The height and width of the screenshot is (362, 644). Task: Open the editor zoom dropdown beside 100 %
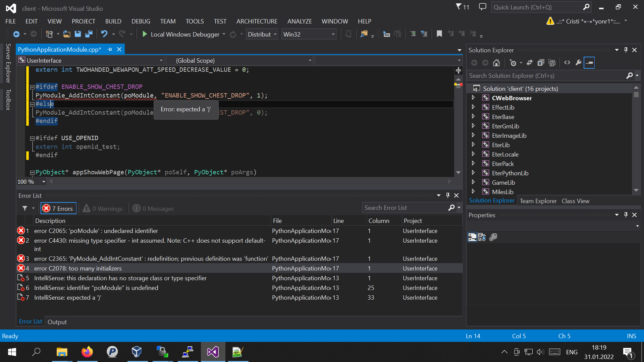coord(44,182)
